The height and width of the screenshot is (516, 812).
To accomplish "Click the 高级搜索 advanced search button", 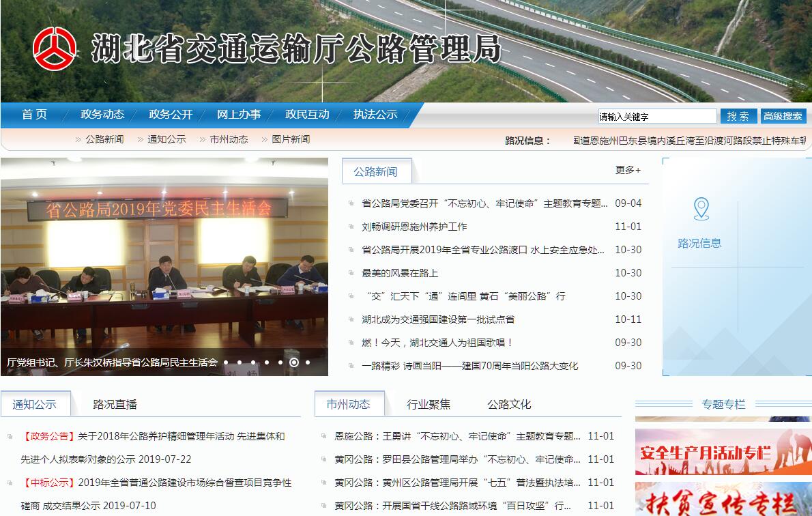I will click(x=783, y=116).
